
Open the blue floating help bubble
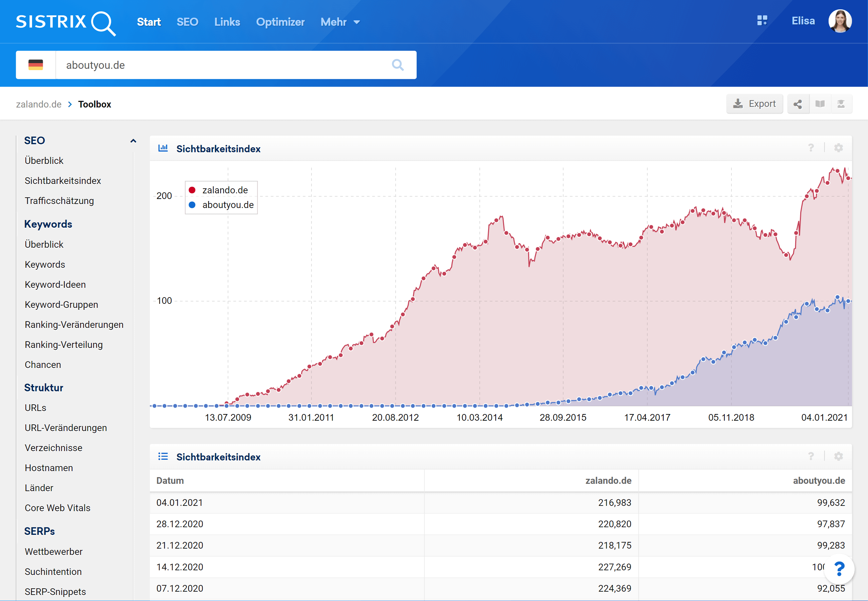point(839,569)
